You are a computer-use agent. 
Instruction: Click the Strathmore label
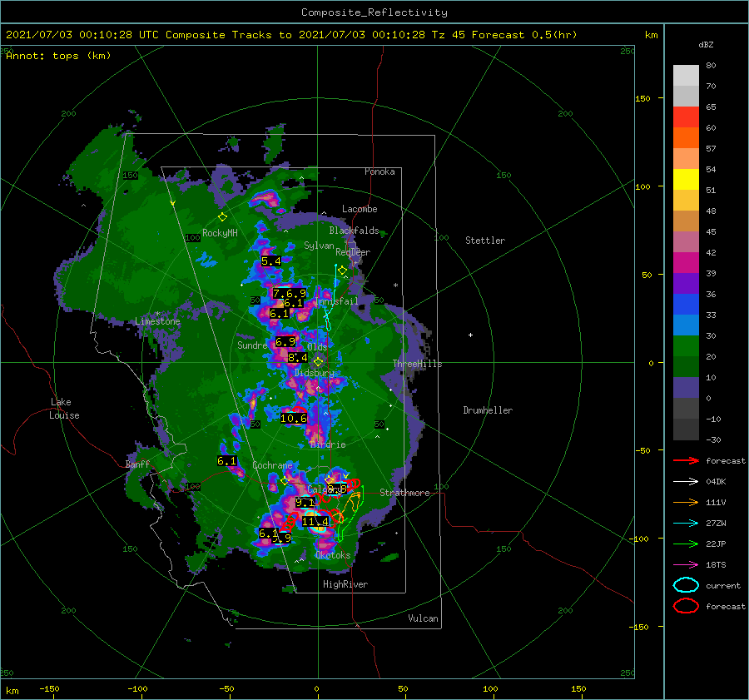coord(404,493)
